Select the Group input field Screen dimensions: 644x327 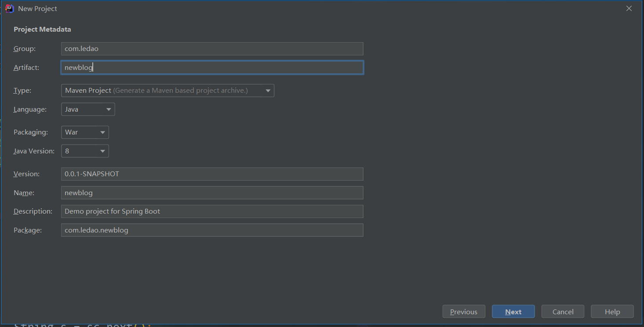(x=212, y=49)
